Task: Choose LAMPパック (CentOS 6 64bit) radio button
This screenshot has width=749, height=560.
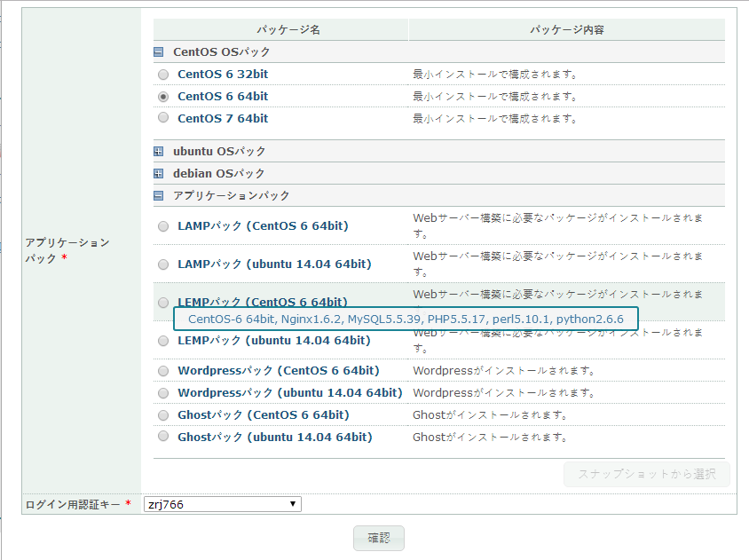Action: pos(163,226)
